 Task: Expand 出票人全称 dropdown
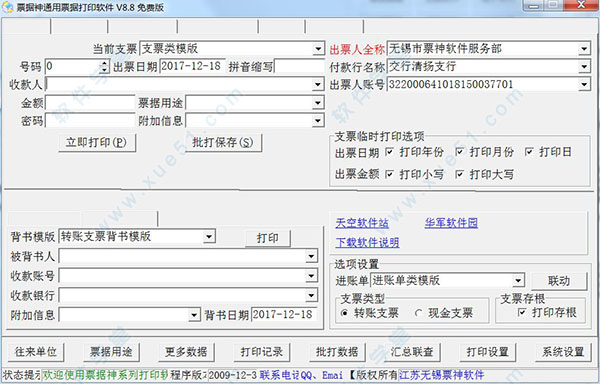coord(584,49)
